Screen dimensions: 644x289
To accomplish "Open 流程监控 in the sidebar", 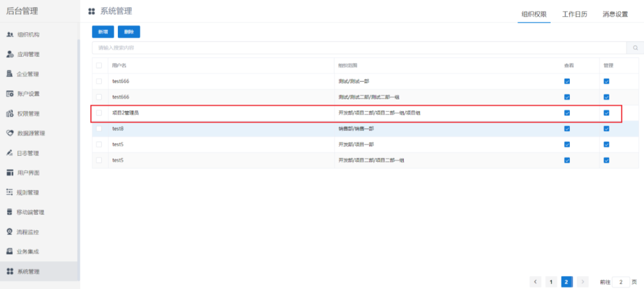I will pos(28,232).
